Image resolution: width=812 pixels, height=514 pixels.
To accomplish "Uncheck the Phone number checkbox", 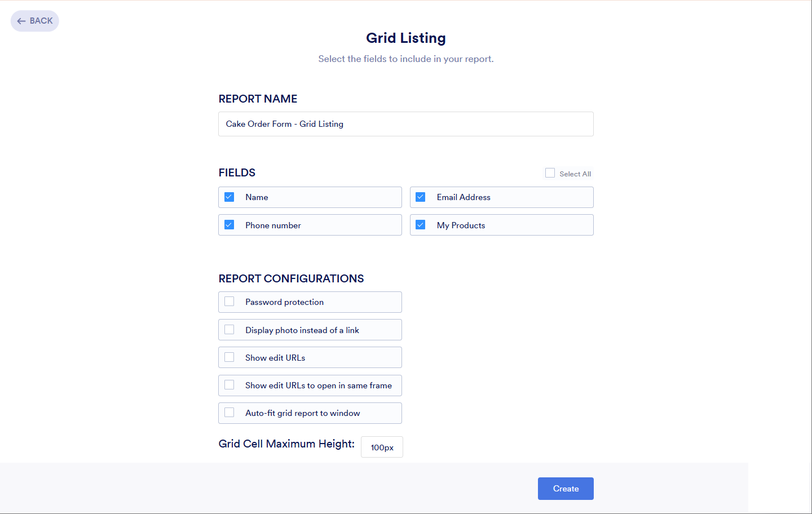I will [229, 224].
